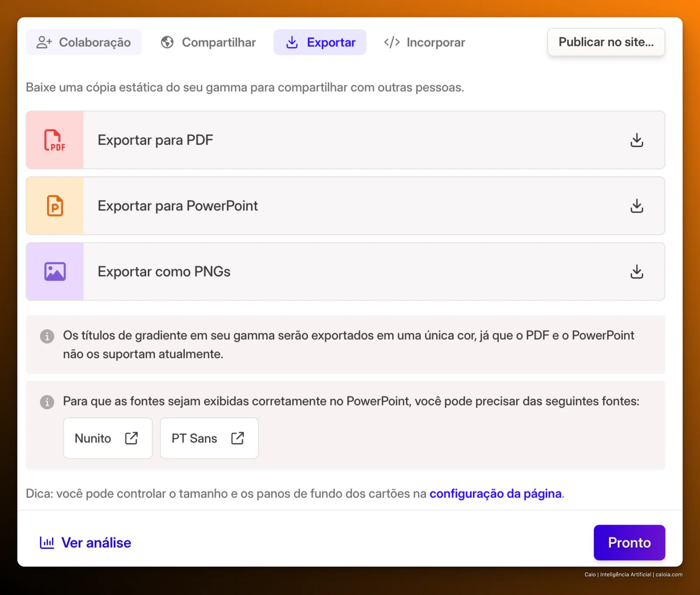
Task: Open the Nunito font link
Action: (x=108, y=438)
